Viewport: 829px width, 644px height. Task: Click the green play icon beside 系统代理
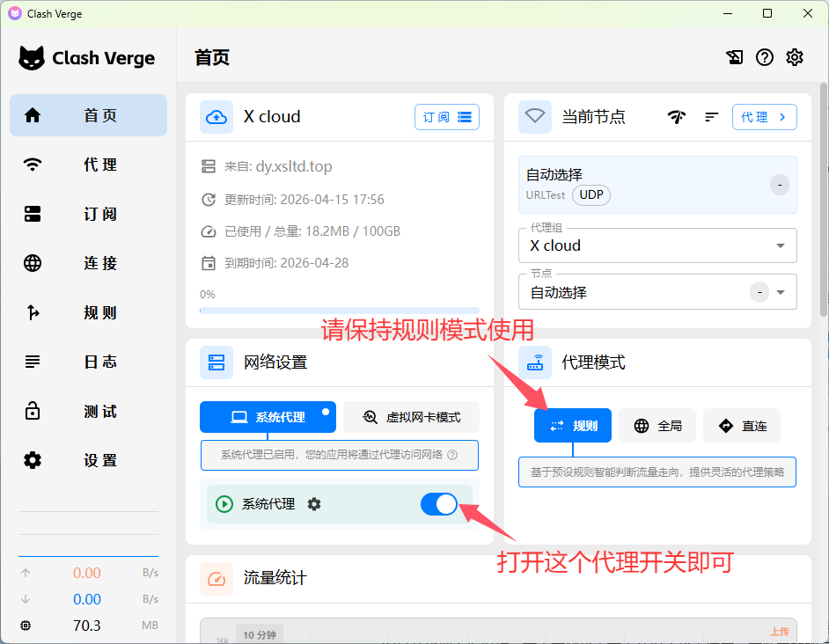[x=224, y=504]
